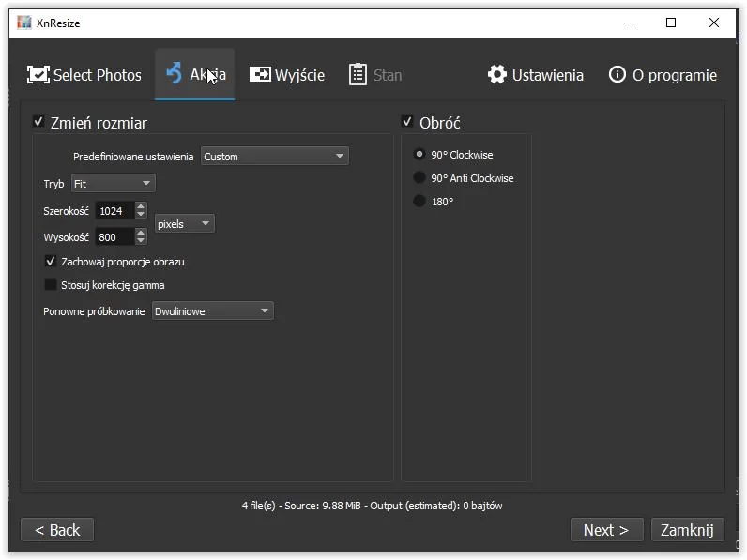The height and width of the screenshot is (560, 747).
Task: Increase Szerokość with the up arrow
Action: point(141,206)
